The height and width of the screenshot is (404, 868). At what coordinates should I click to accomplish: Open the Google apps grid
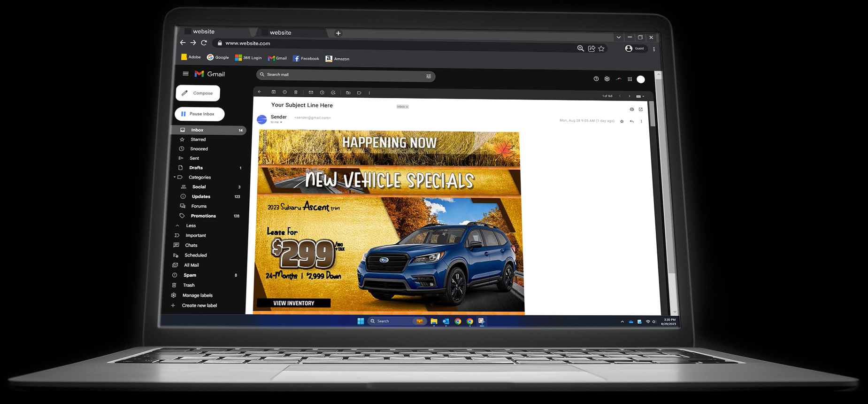coord(630,79)
